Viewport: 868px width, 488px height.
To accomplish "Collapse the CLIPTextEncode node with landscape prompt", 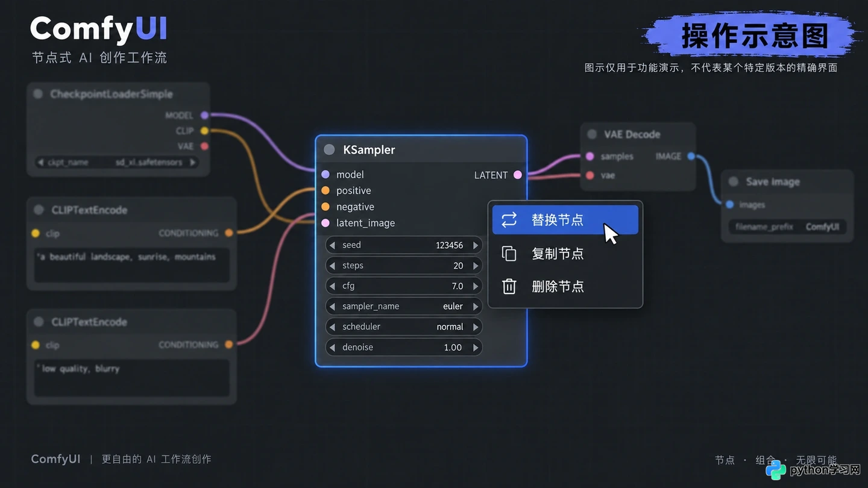I will pyautogui.click(x=39, y=210).
